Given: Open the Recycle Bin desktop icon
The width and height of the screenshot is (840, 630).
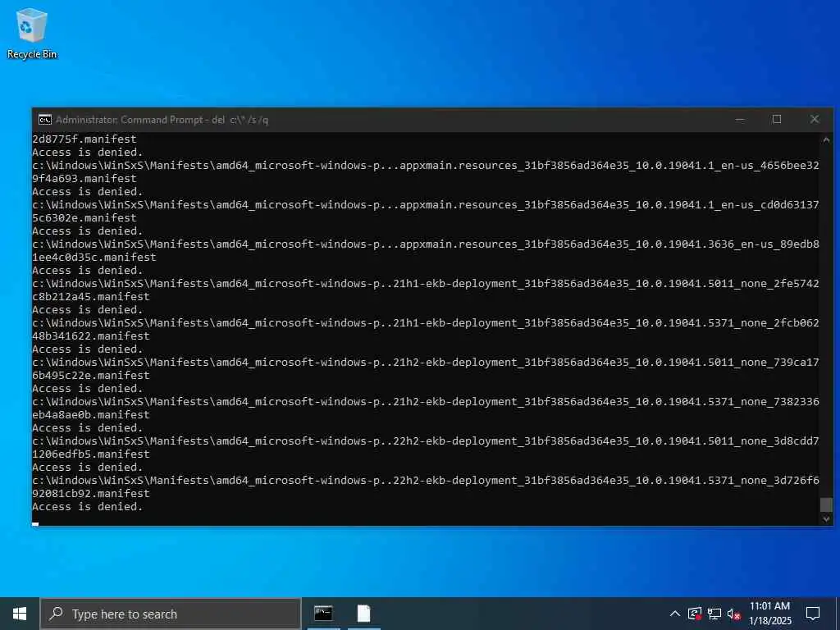Looking at the screenshot, I should [32, 33].
